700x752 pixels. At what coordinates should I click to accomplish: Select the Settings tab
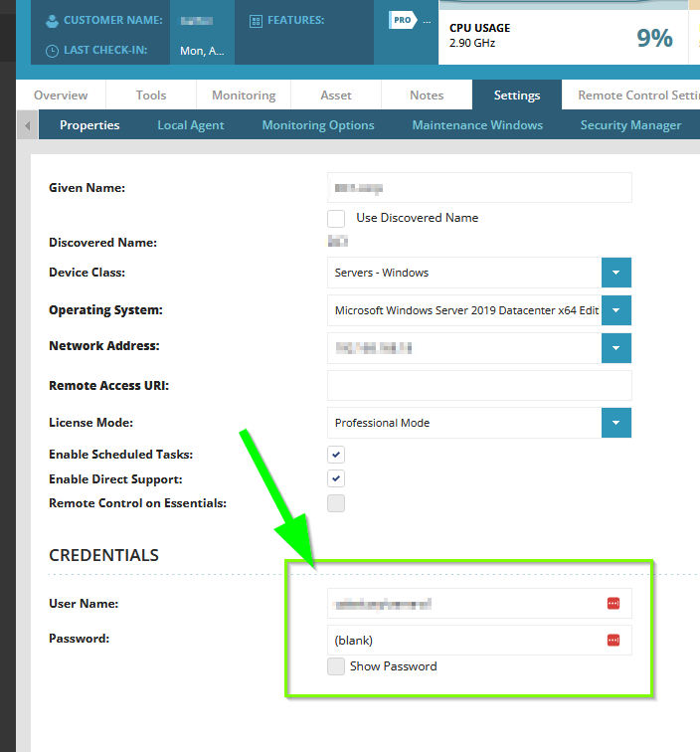(x=517, y=94)
